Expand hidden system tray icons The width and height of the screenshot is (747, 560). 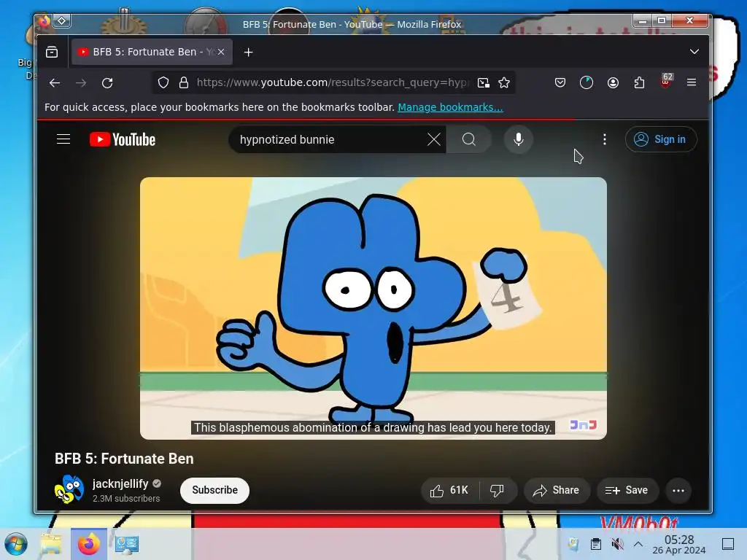tap(638, 544)
